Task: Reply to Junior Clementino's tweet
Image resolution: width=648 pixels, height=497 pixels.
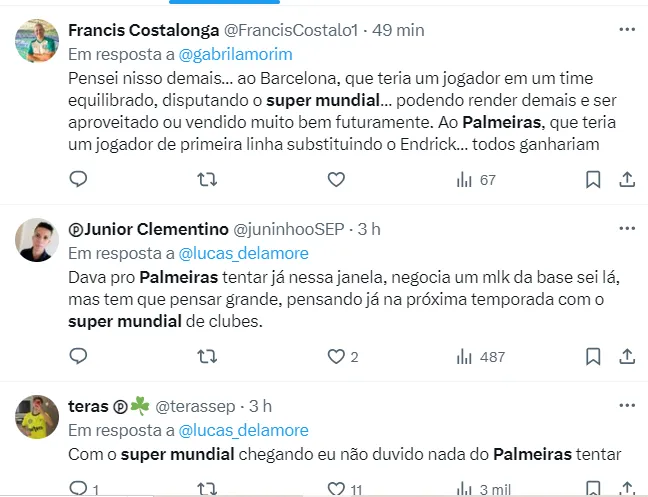Action: [x=79, y=356]
